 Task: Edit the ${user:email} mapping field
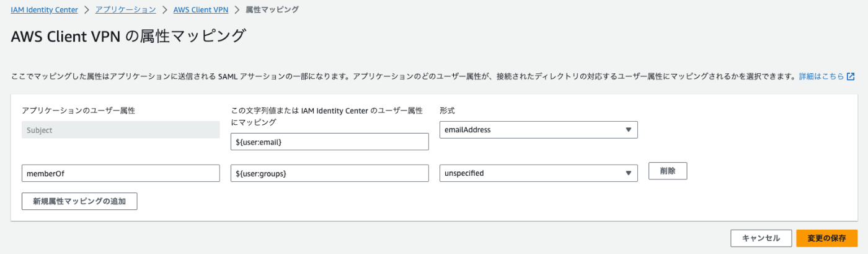pos(330,142)
